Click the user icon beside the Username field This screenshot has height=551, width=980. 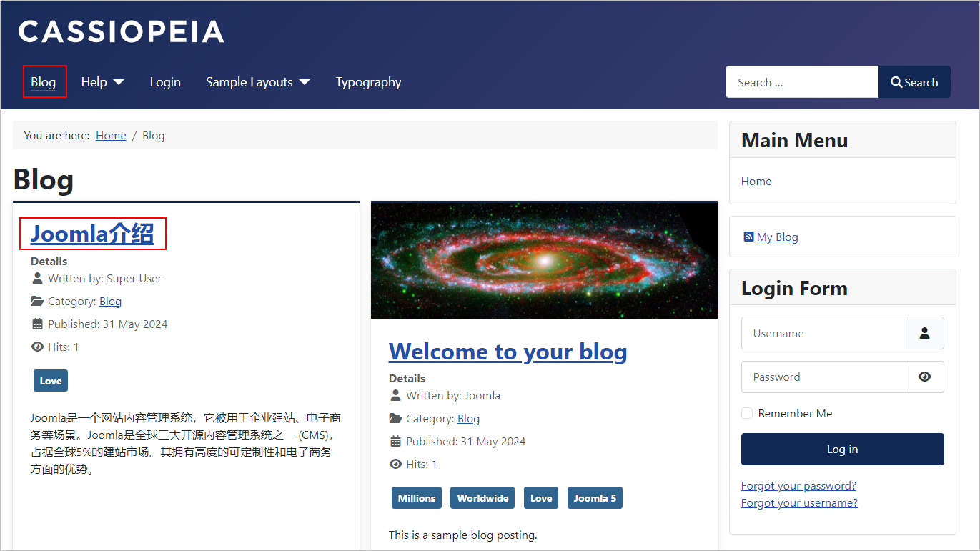click(x=924, y=333)
